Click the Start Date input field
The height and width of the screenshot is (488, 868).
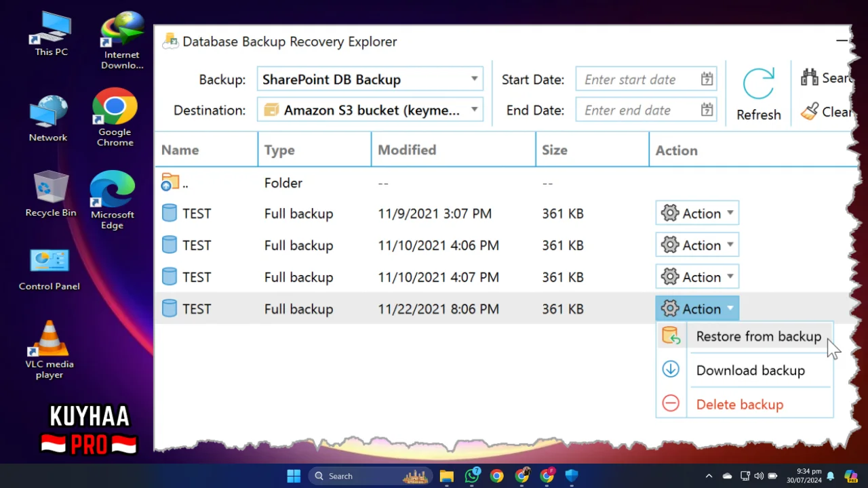click(x=646, y=79)
